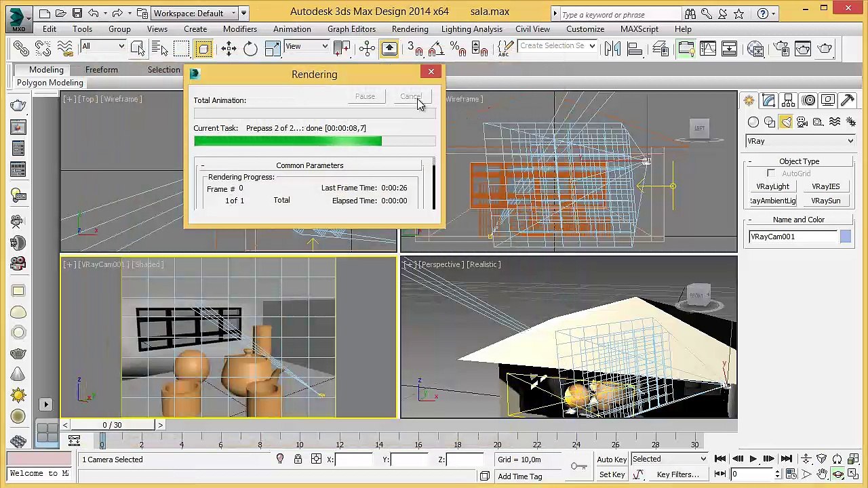Enable the AutoGrid checkbox

pos(771,174)
